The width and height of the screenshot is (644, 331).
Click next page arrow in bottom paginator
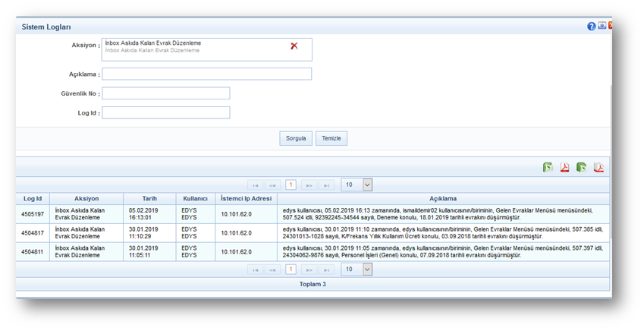point(309,270)
